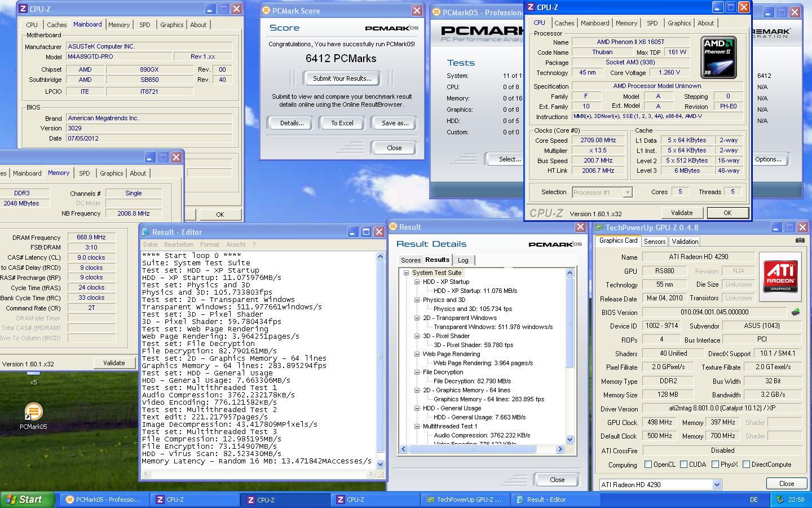Screen dimensions: 812x508
Task: Click the Core Speed value in CPU-Z
Action: pos(598,140)
